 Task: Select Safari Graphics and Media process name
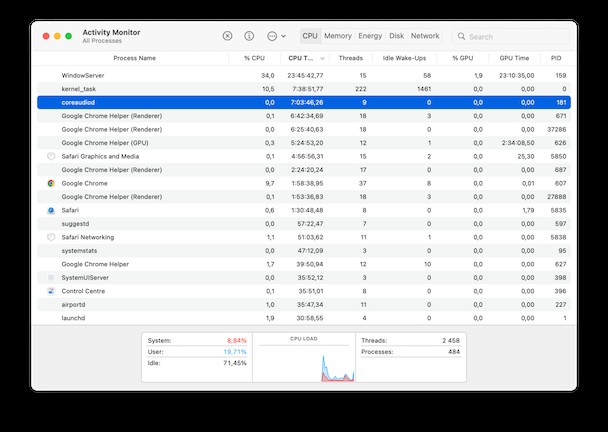click(x=100, y=157)
